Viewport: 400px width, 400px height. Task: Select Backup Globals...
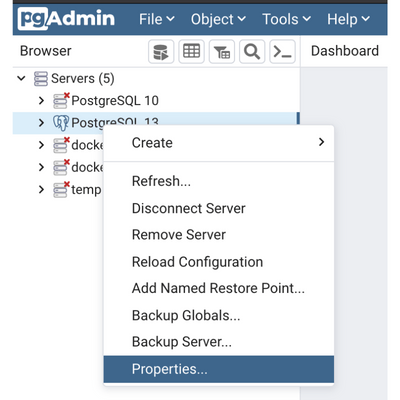coord(219,315)
